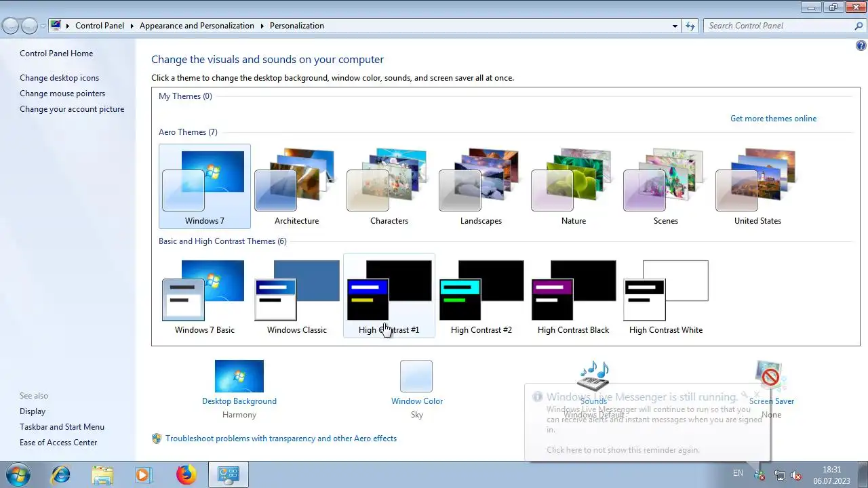Click the Personalization breadcrumb
Screen dimensions: 868x488
pos(297,26)
